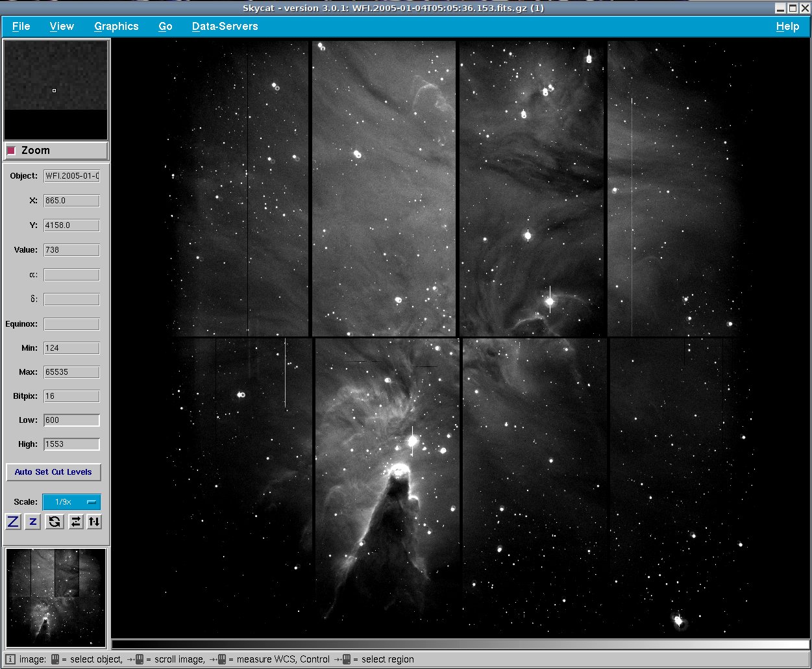This screenshot has height=669, width=812.
Task: Open the File menu
Action: 21,27
